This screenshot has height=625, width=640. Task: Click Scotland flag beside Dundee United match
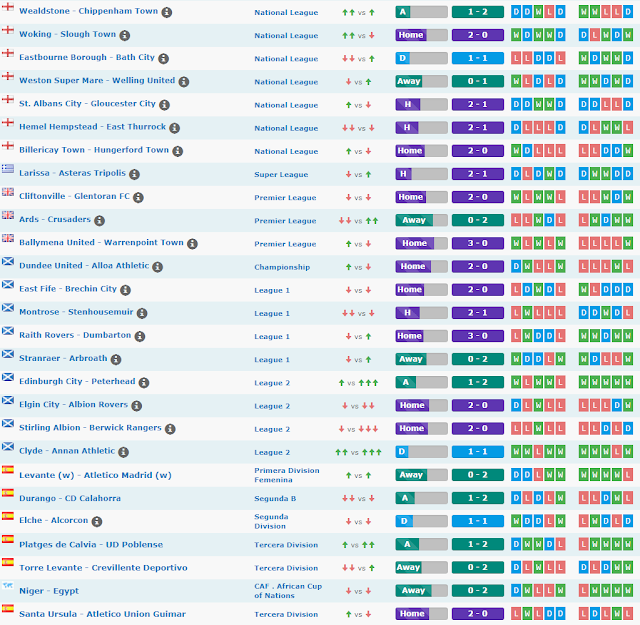tap(7, 261)
